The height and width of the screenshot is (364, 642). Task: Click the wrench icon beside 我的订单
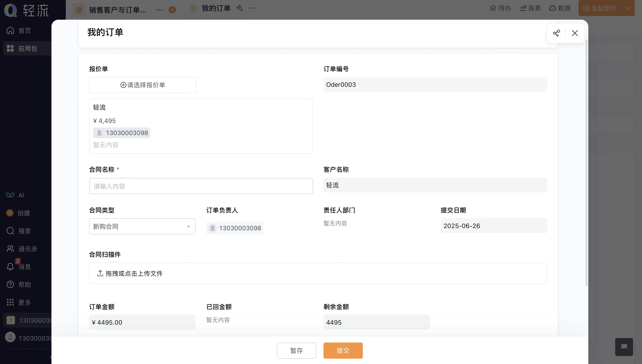[240, 8]
